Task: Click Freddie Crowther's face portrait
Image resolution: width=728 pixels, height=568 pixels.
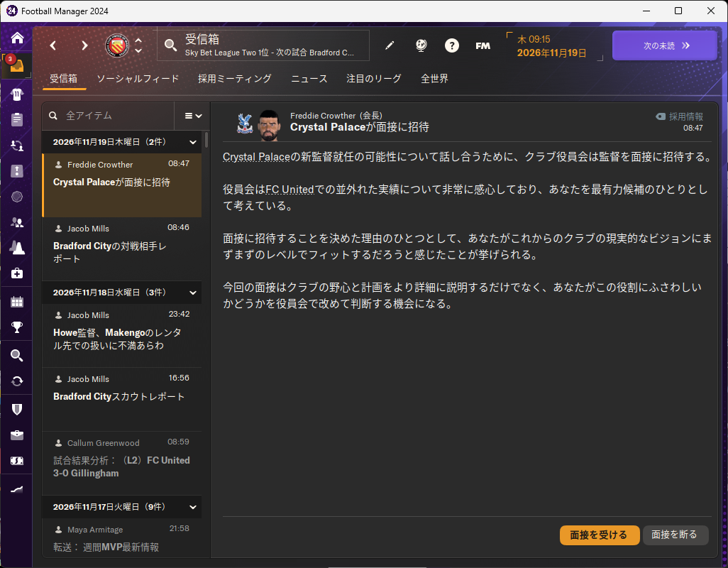Action: point(269,126)
